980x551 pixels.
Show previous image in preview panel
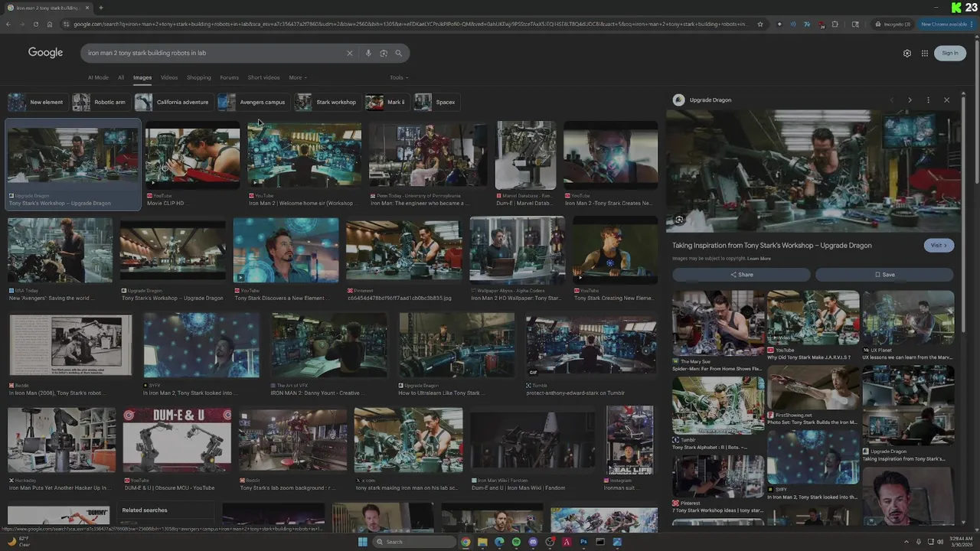[891, 100]
